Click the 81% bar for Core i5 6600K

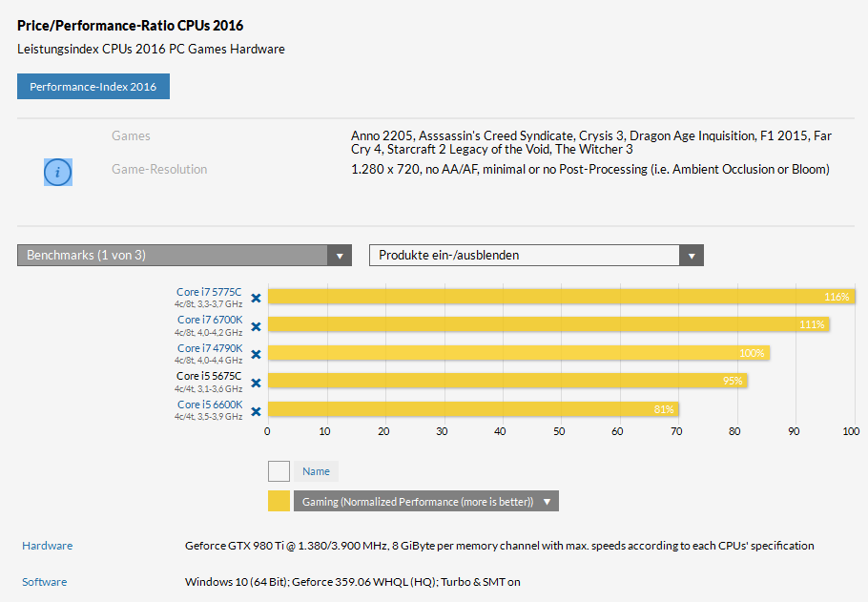(x=473, y=409)
